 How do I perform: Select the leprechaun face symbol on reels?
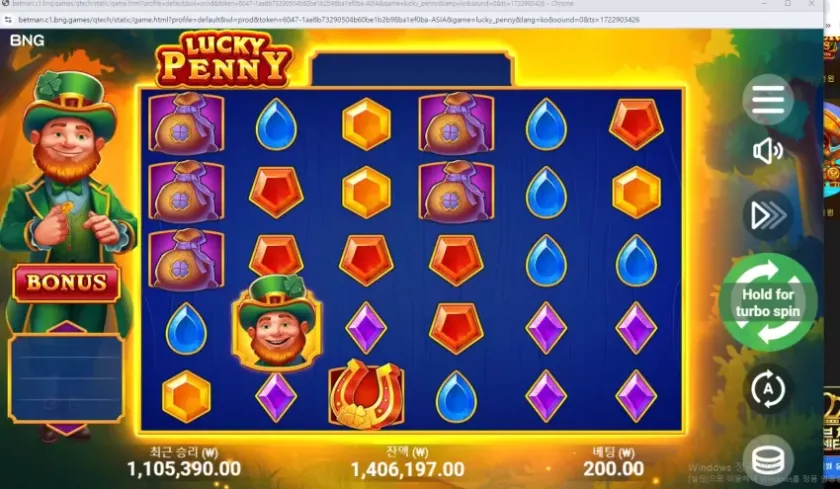pos(277,323)
